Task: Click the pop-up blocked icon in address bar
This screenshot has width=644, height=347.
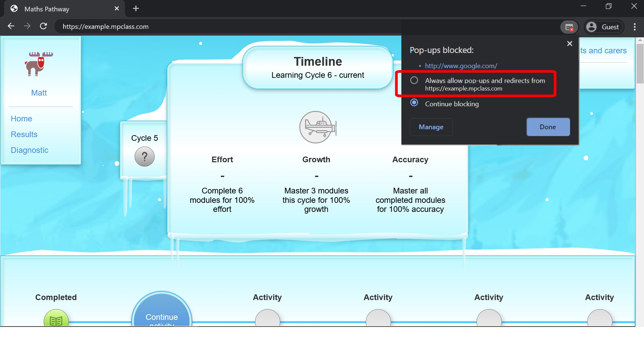Action: (x=569, y=27)
